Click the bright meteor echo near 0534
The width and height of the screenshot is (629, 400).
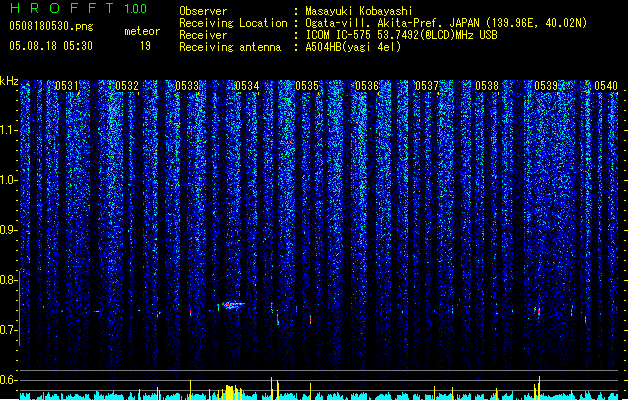click(x=233, y=305)
